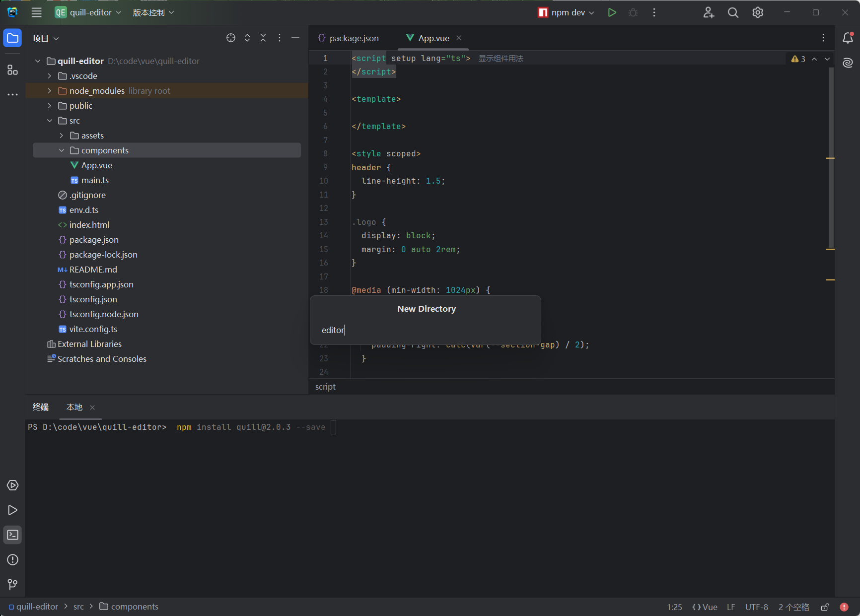Click the script breadcrumb below editor
This screenshot has width=860, height=616.
pyautogui.click(x=325, y=387)
